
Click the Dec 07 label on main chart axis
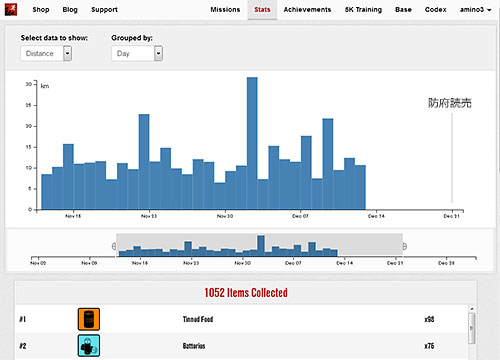[x=300, y=216]
